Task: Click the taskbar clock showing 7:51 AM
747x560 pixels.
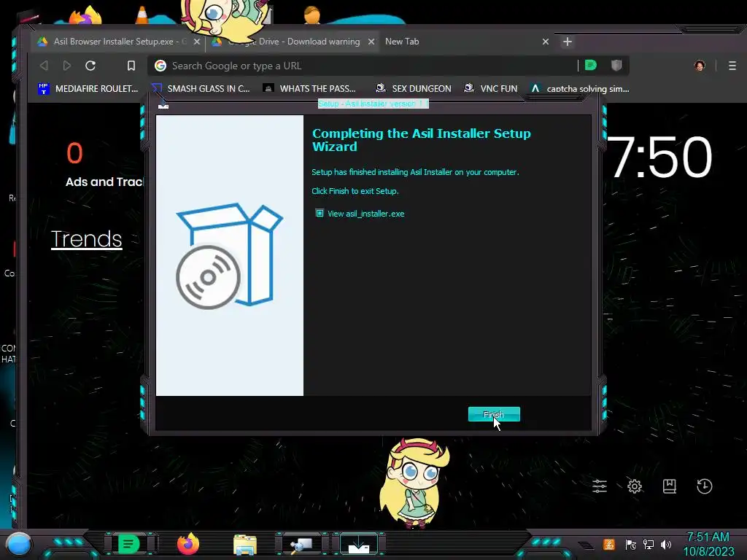Action: click(708, 544)
